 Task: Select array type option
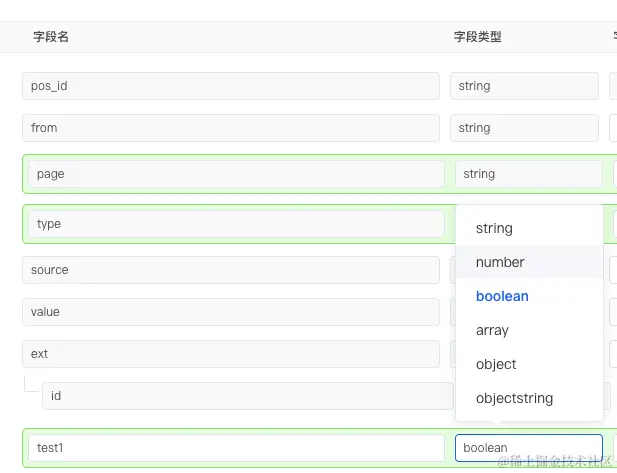529,330
